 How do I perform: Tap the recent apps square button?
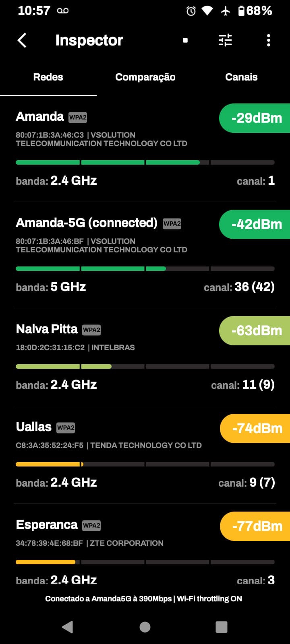click(222, 627)
